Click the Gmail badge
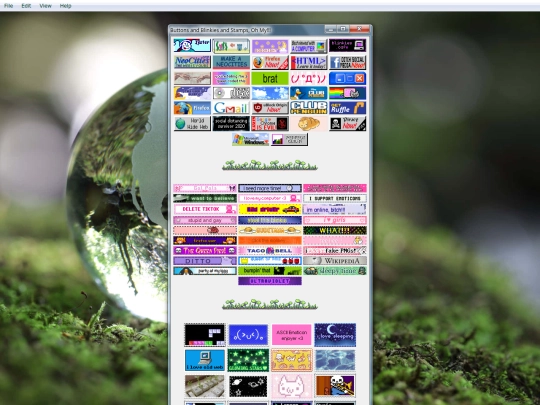This screenshot has height=405, width=540. (231, 108)
